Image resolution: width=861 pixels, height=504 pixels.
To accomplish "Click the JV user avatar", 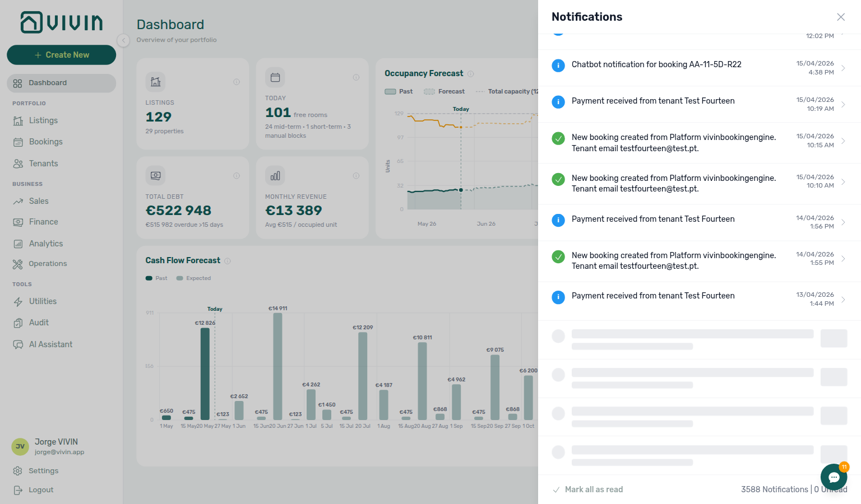I will [x=20, y=447].
